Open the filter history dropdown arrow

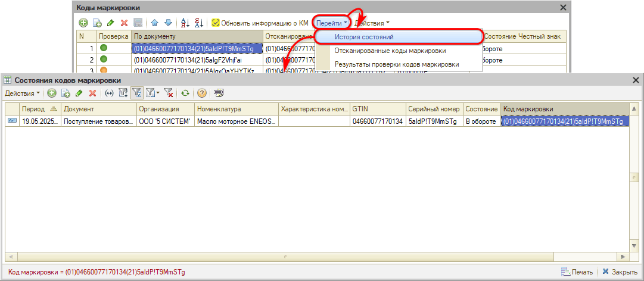coord(158,93)
